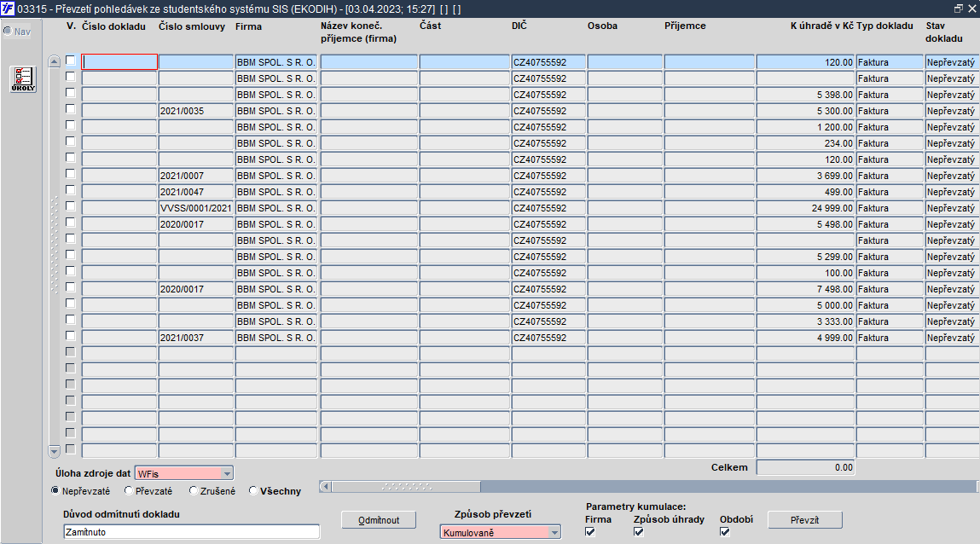Select Převzaté radio filter

129,491
